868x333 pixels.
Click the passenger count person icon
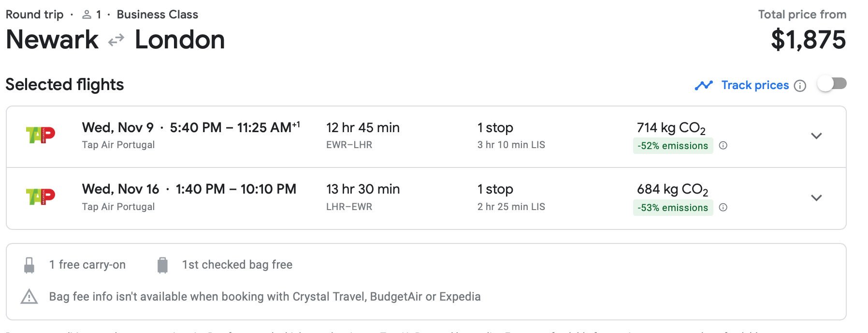coord(87,15)
